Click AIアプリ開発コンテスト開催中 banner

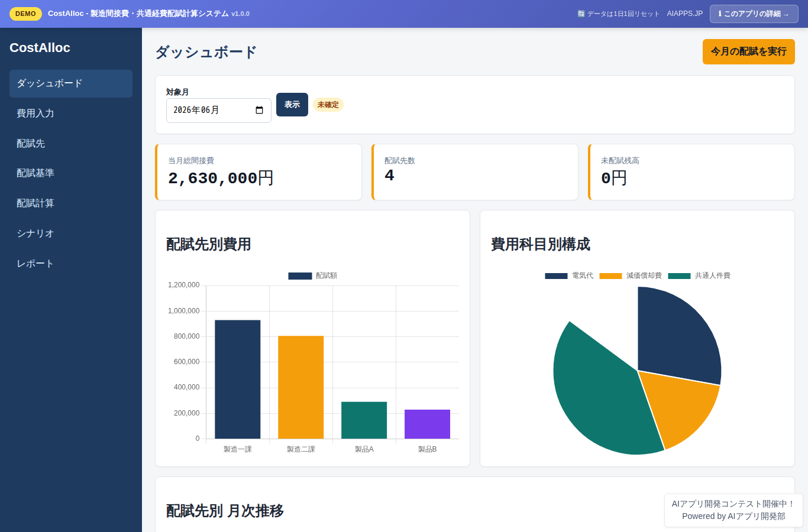point(733,510)
